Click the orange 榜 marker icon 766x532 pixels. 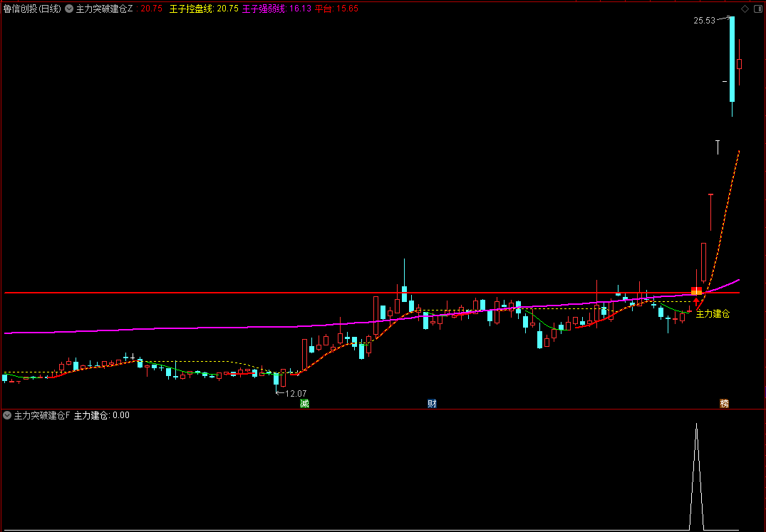click(724, 404)
